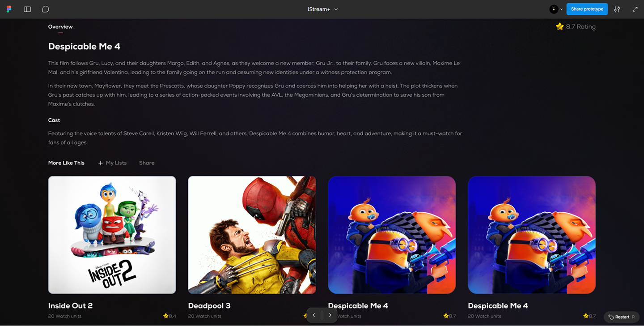
Task: Click the 8.7 Rating label
Action: (x=580, y=27)
